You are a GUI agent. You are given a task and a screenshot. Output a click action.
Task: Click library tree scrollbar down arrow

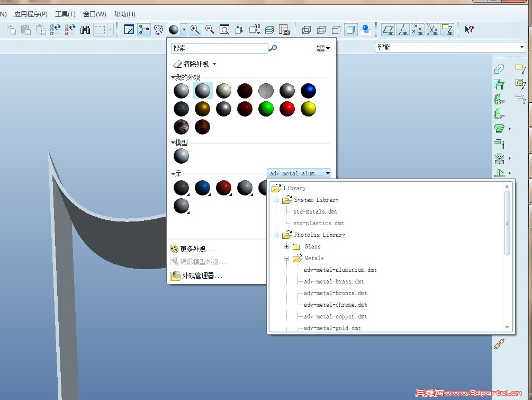coord(507,327)
